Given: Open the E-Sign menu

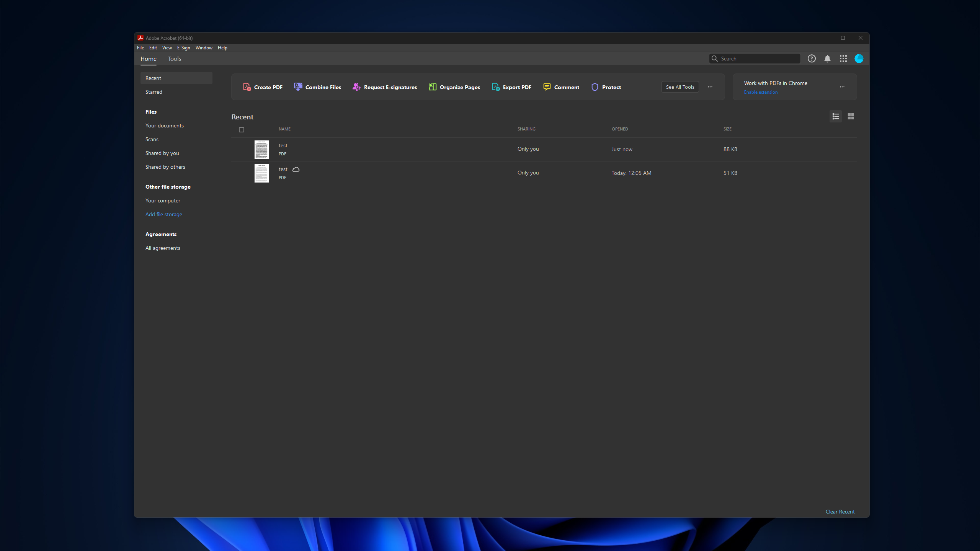Looking at the screenshot, I should tap(183, 48).
